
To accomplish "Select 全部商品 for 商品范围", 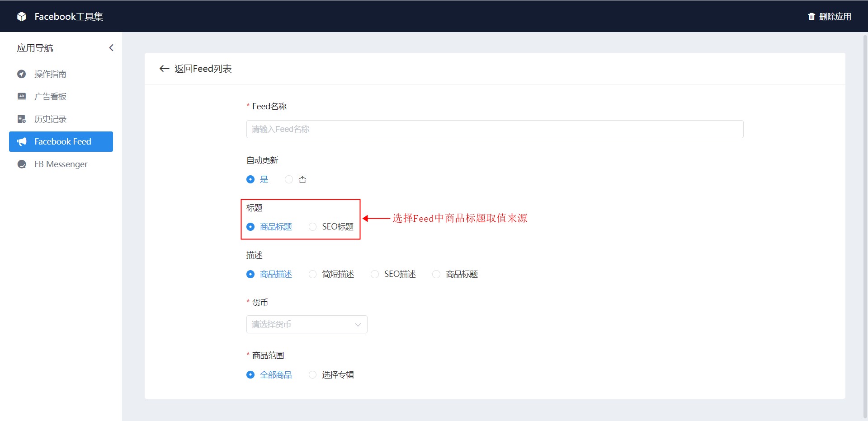I will [x=269, y=375].
